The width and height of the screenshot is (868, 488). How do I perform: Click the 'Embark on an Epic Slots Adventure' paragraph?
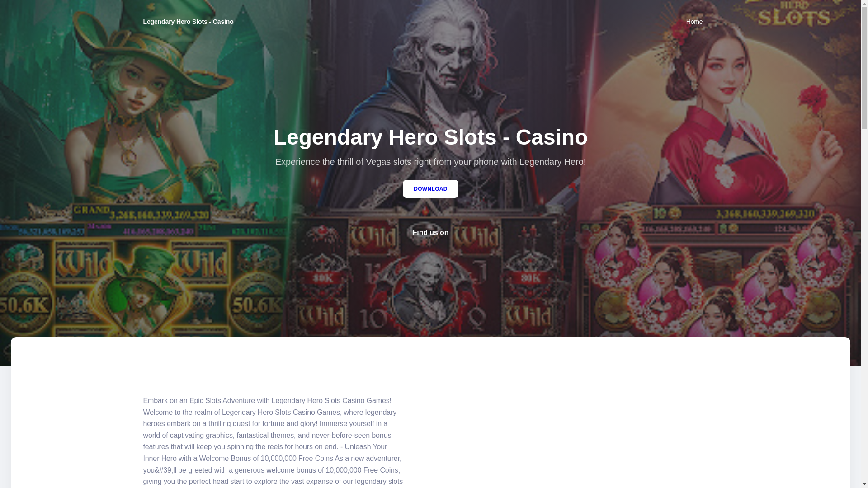tap(273, 441)
